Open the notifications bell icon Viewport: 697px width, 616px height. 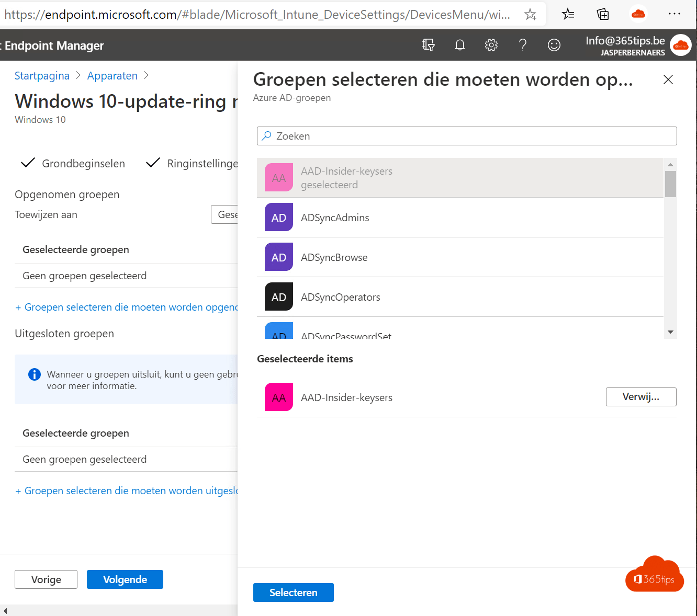coord(459,45)
